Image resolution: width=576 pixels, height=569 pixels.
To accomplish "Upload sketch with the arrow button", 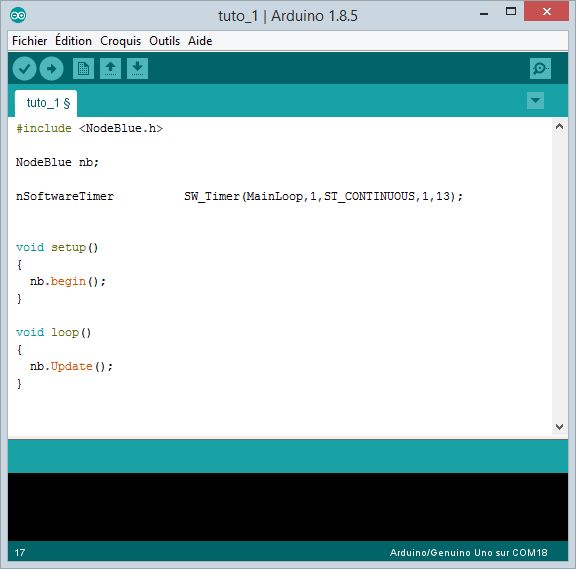I will tap(51, 69).
